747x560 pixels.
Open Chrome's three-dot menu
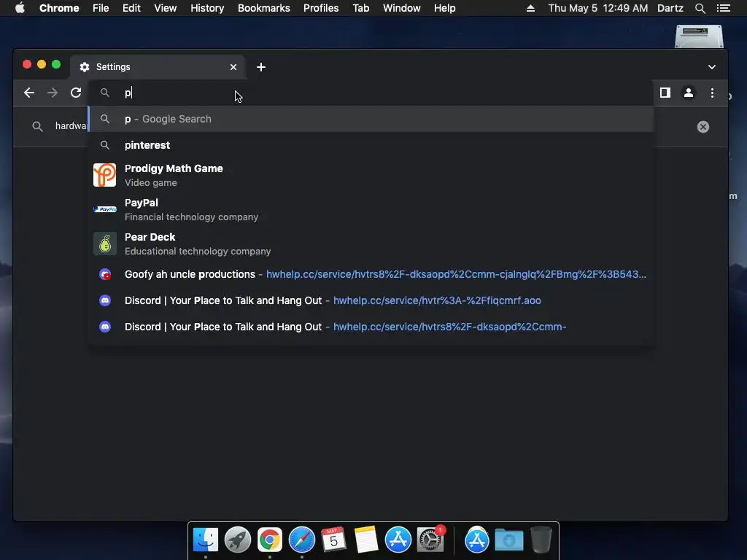click(712, 93)
